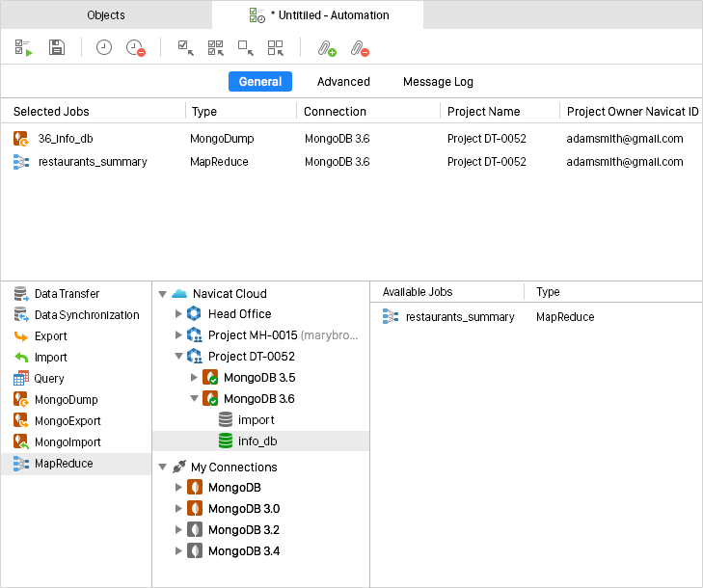Open the General tab

[x=260, y=82]
